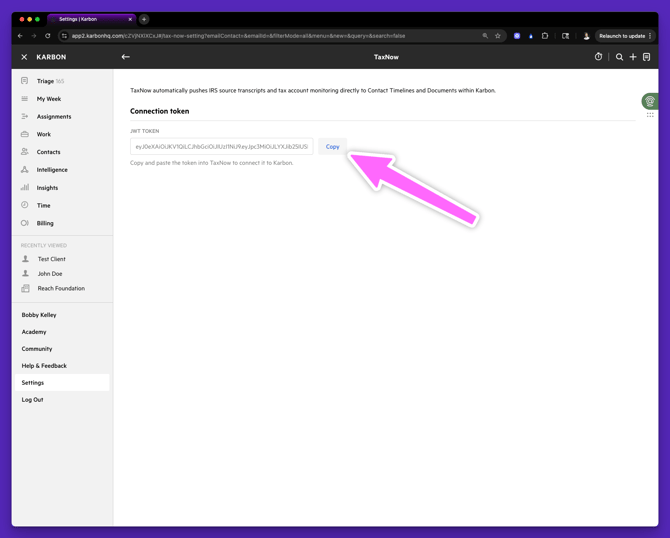Click the plus add-new icon
This screenshot has width=670, height=538.
pos(633,57)
